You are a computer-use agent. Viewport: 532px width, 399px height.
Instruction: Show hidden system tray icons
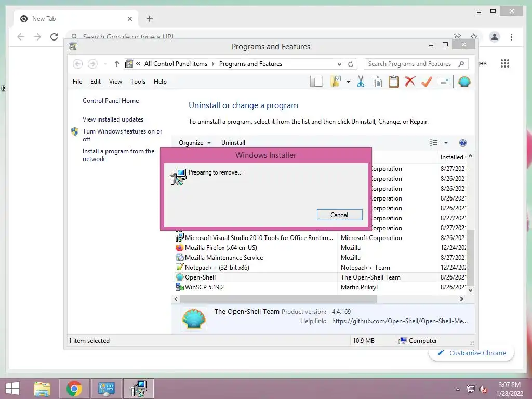pos(458,389)
